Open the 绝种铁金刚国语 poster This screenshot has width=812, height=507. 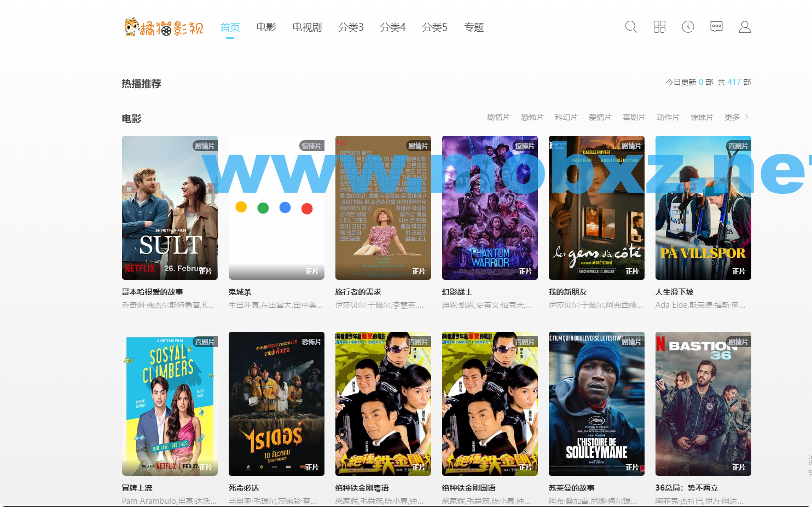[490, 404]
